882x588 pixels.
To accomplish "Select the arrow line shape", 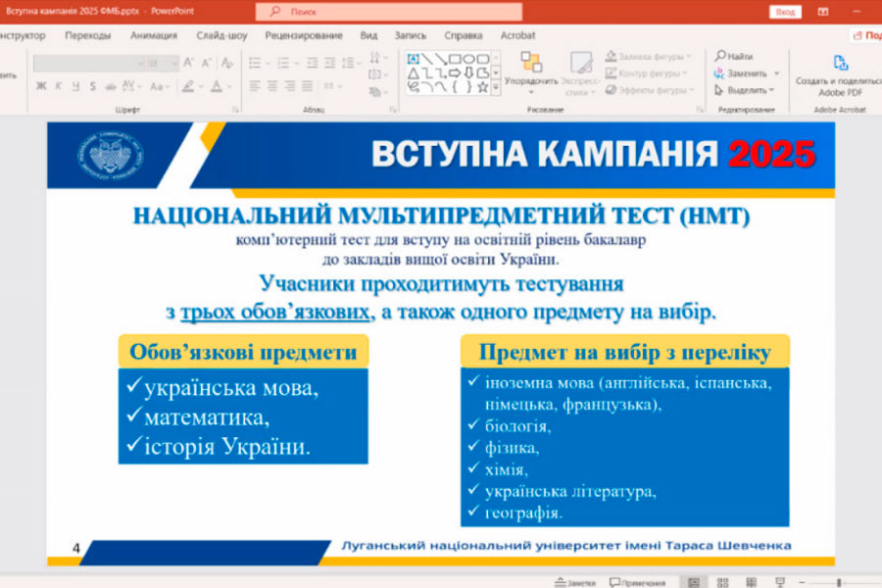I will point(441,59).
